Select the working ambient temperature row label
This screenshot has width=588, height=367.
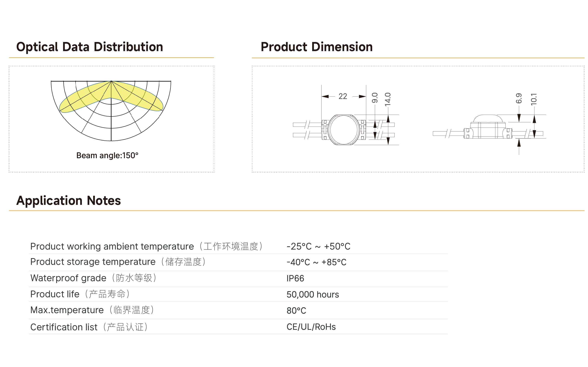[x=147, y=246]
